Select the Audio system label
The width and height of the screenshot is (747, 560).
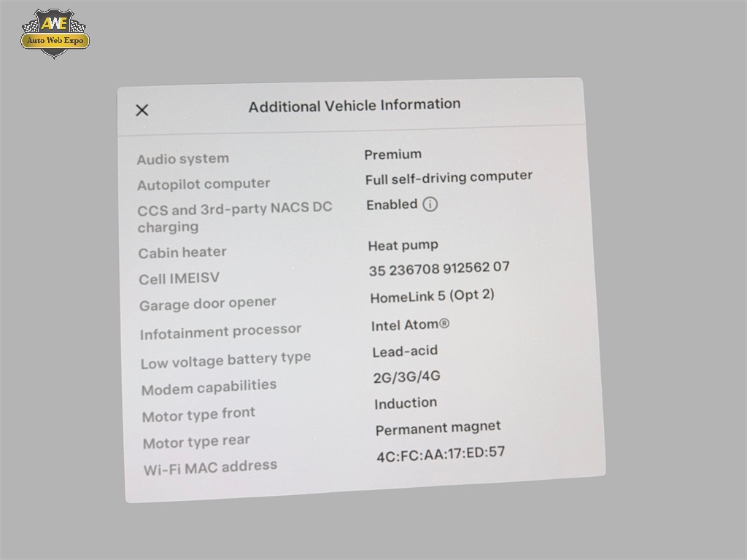tap(183, 159)
